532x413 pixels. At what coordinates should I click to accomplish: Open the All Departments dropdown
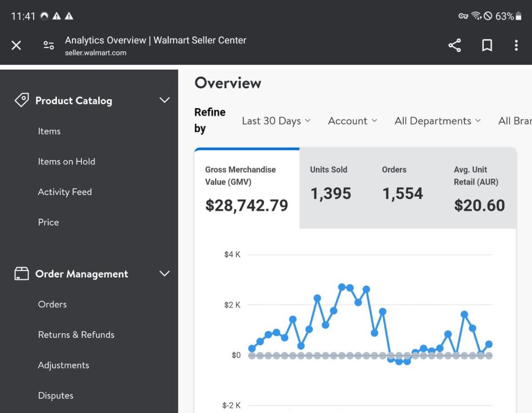point(437,121)
